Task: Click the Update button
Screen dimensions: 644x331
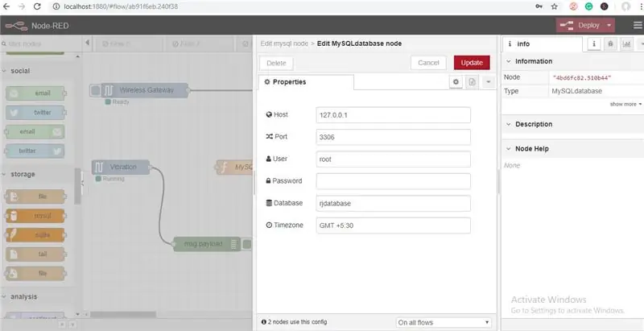Action: [x=472, y=63]
